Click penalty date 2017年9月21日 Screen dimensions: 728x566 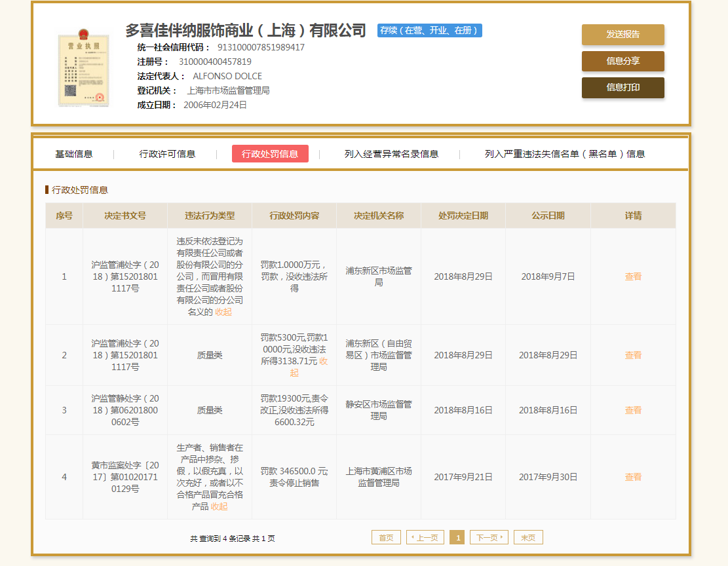463,478
